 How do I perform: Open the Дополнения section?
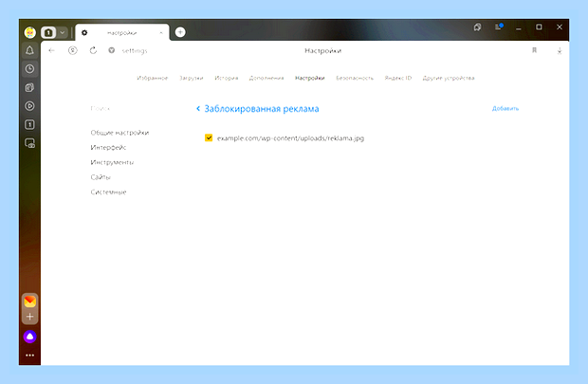point(266,78)
